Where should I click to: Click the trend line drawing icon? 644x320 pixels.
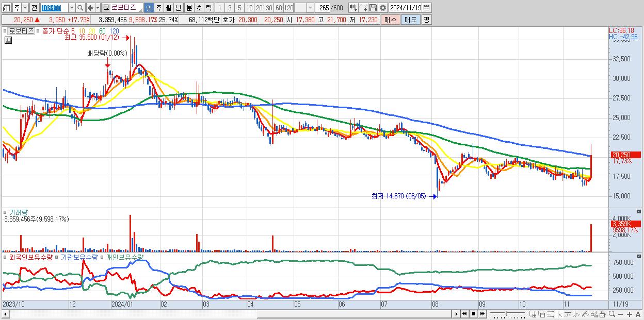[x=568, y=314]
